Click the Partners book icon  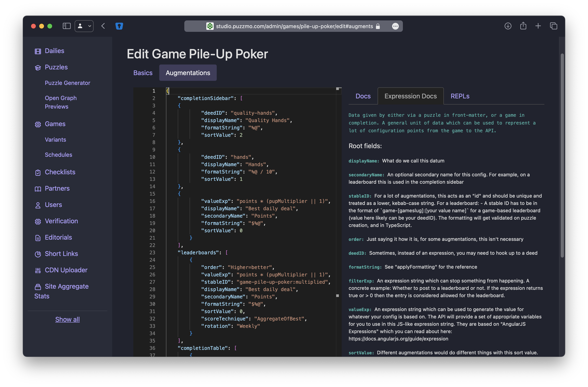tap(38, 189)
